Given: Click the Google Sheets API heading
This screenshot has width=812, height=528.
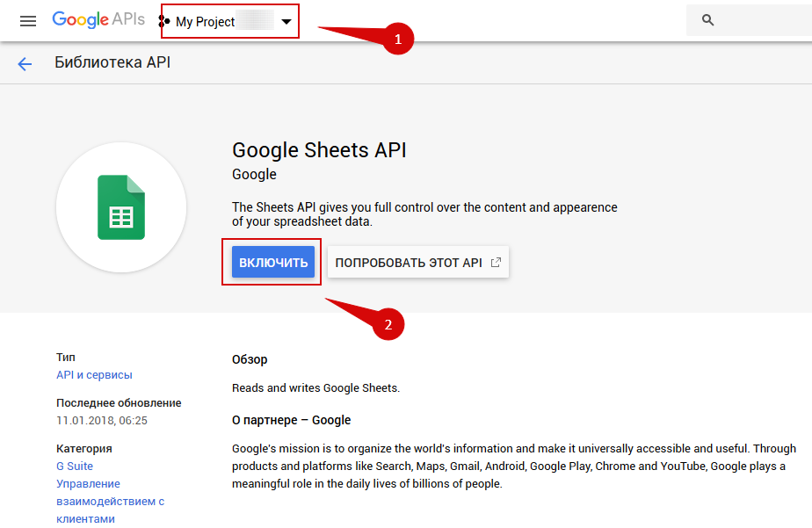Looking at the screenshot, I should [319, 150].
